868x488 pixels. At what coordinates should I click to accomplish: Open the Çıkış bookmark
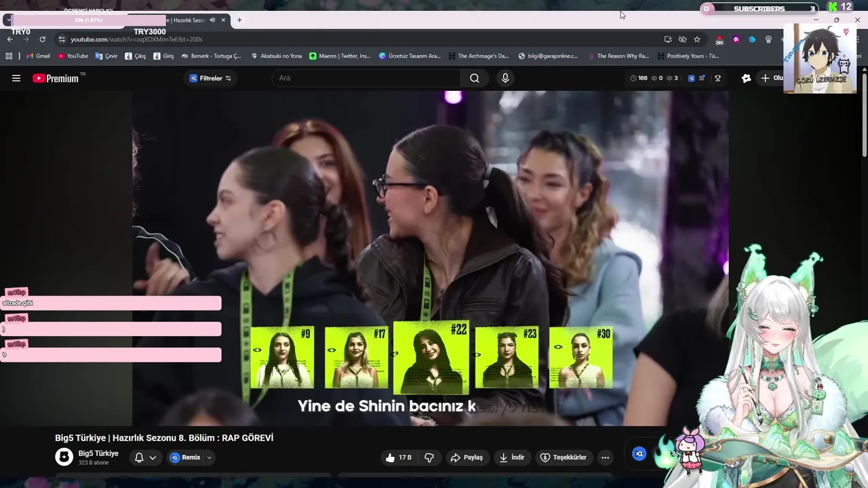(x=136, y=56)
